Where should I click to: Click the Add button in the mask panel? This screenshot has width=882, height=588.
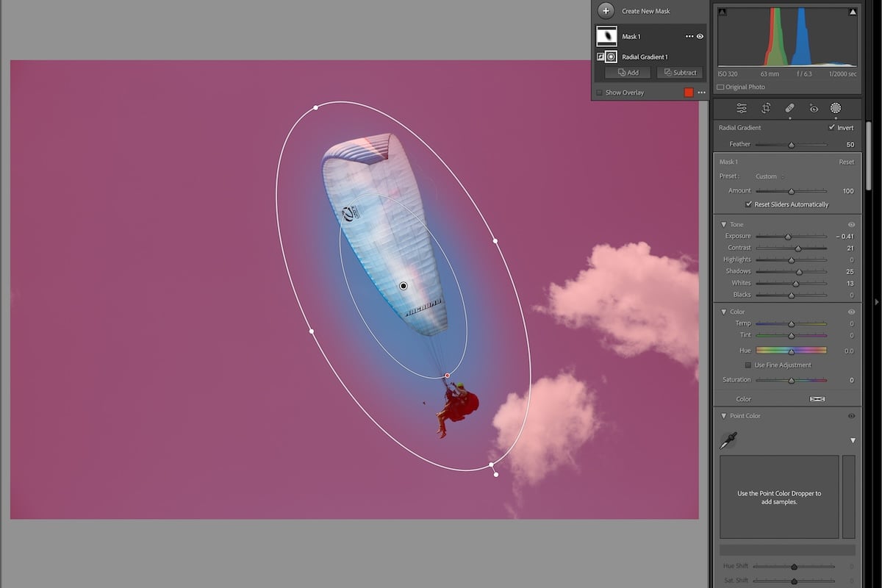pyautogui.click(x=627, y=72)
